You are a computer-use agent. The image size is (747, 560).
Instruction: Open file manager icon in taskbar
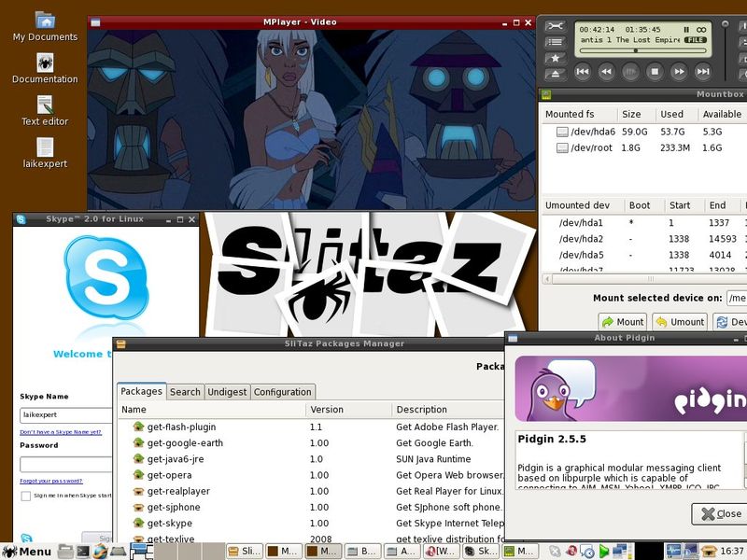tap(65, 552)
